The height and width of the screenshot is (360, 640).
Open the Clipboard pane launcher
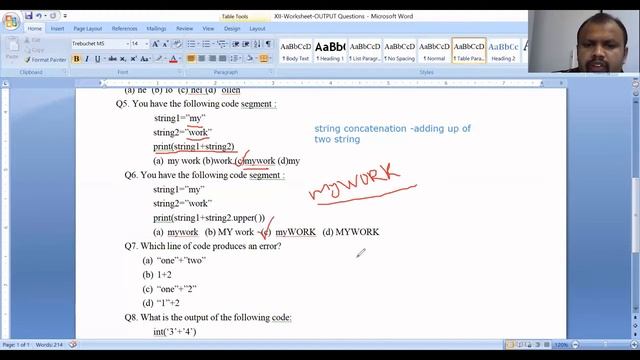click(64, 72)
